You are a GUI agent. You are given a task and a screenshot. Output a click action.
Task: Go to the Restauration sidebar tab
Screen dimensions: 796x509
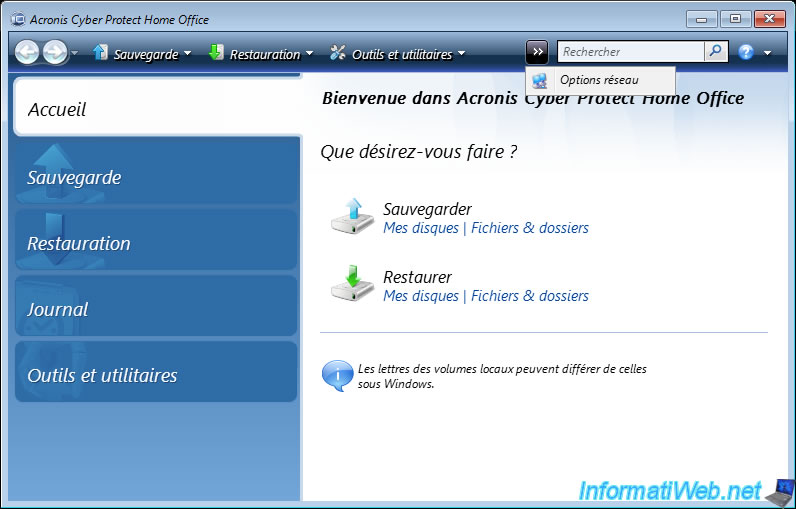point(157,243)
